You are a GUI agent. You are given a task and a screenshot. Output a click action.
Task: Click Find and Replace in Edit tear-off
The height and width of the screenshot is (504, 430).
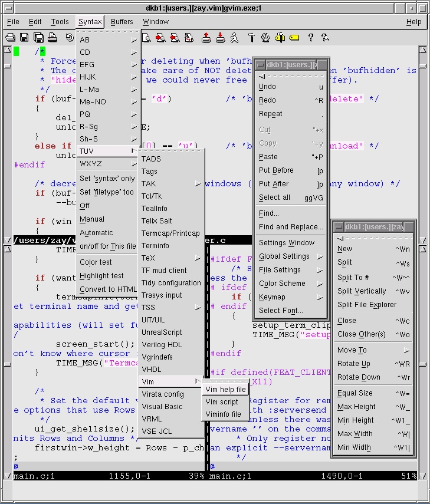(x=291, y=227)
